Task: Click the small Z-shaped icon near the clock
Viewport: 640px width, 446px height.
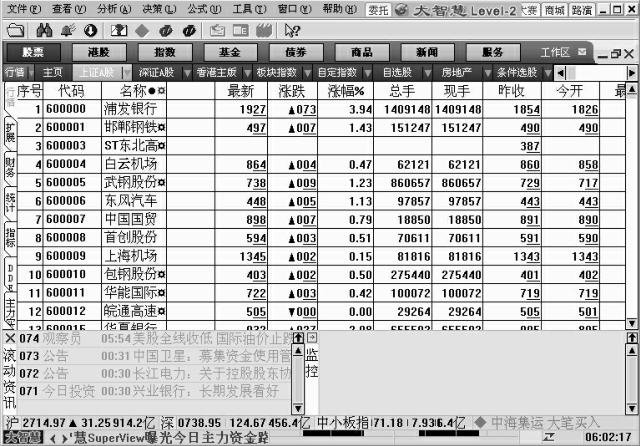Action: [x=549, y=437]
